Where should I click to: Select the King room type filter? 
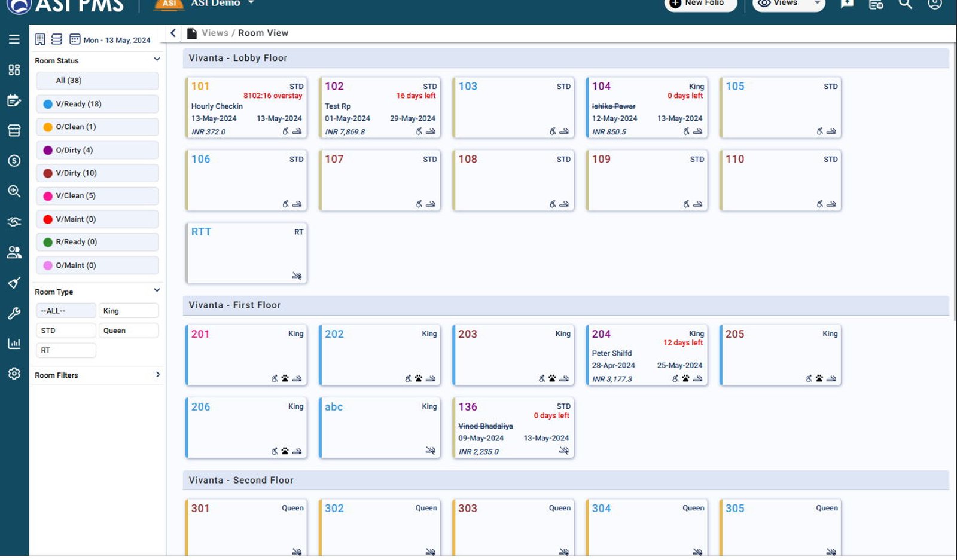(x=128, y=311)
